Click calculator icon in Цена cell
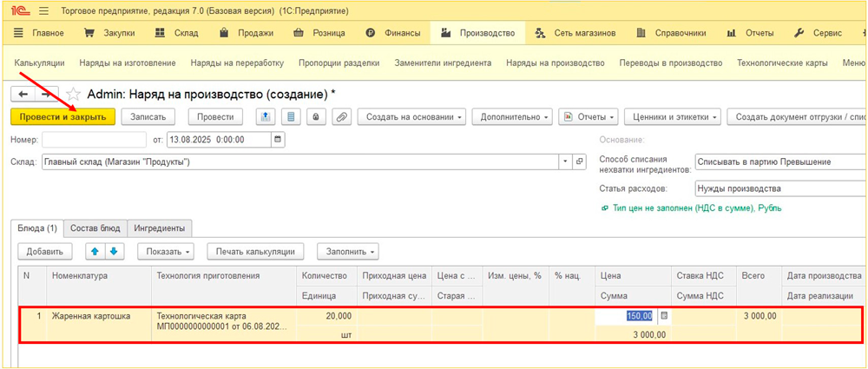 (664, 316)
